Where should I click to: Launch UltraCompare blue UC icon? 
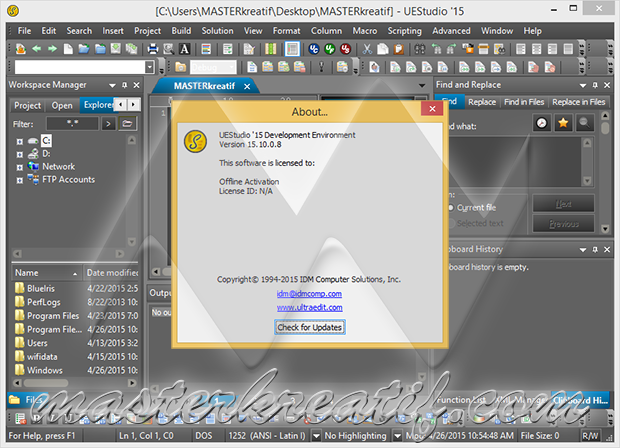coord(314,49)
